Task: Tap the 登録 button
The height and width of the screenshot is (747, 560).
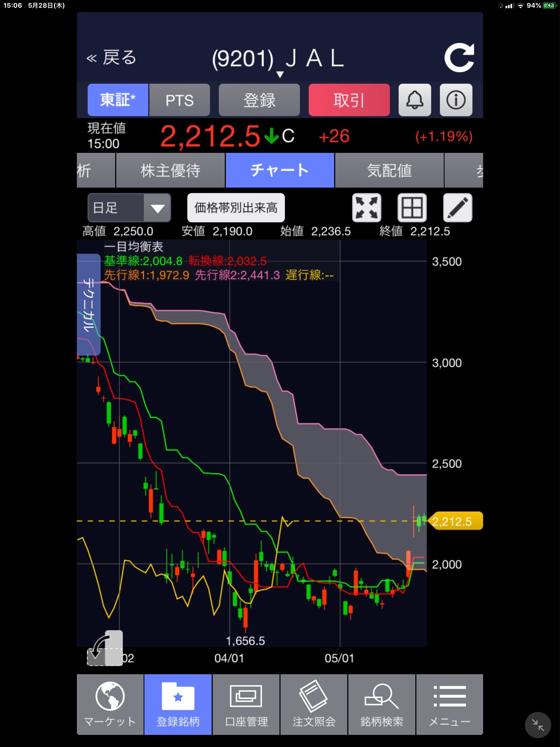Action: [259, 100]
